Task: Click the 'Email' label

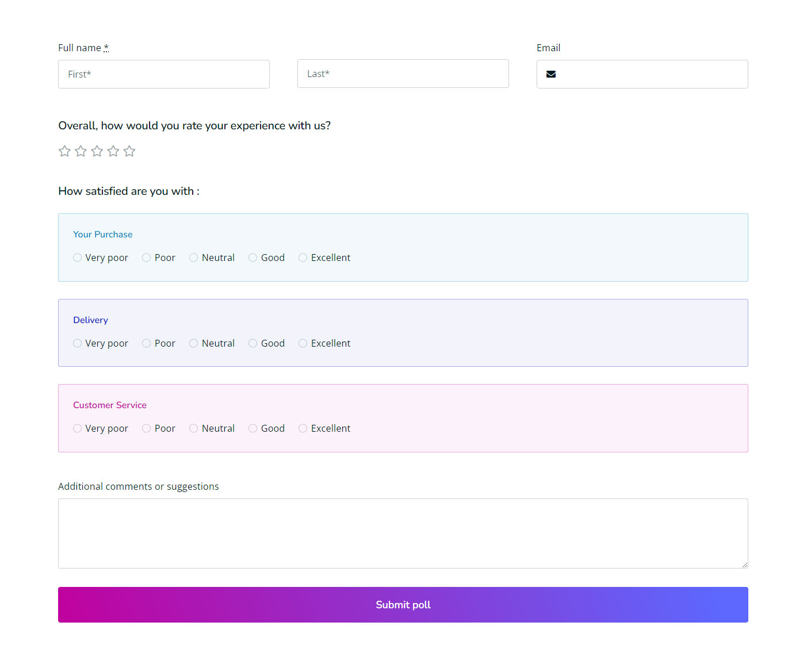Action: point(548,48)
